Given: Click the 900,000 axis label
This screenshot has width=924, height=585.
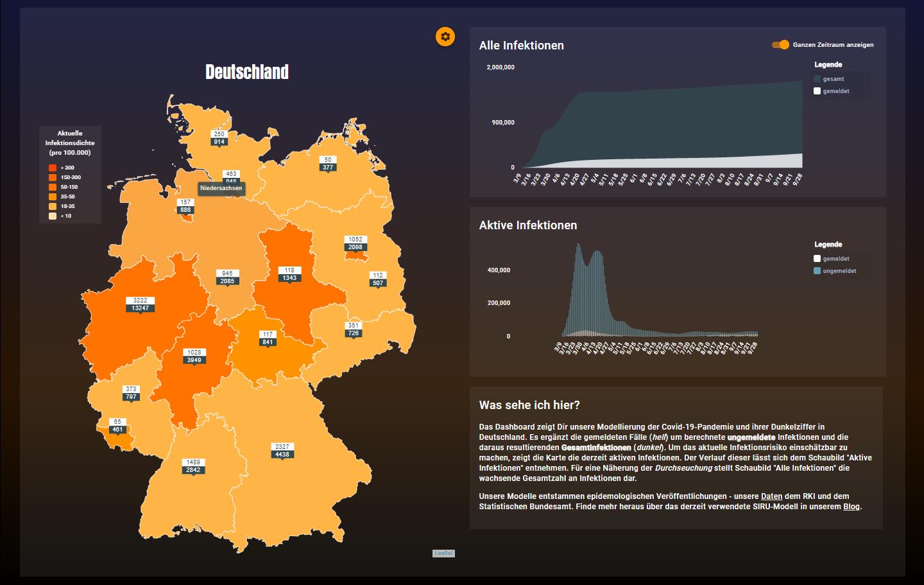Looking at the screenshot, I should click(x=503, y=123).
